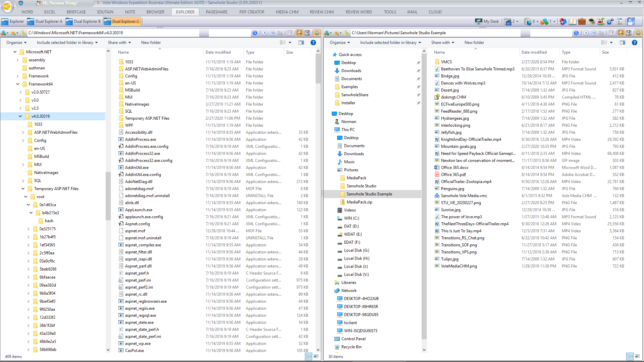Click the open book icon in top toolbar

573,21
